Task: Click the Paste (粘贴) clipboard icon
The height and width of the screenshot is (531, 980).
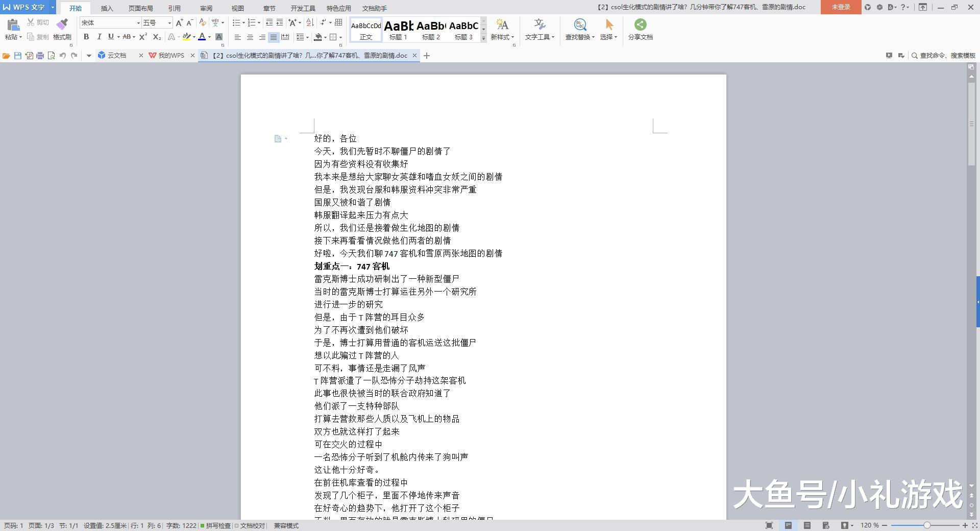Action: 13,25
